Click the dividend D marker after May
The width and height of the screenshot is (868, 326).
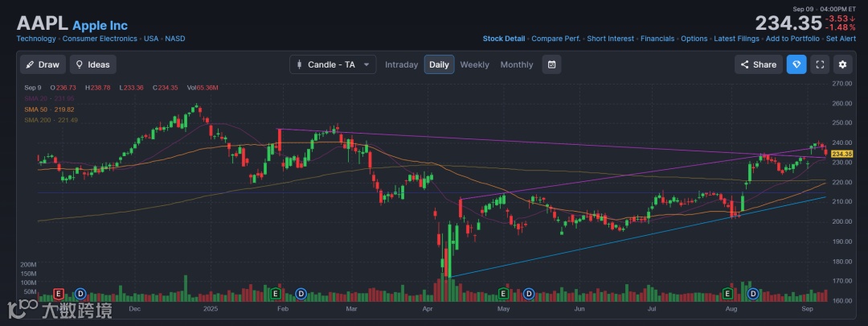pyautogui.click(x=529, y=293)
